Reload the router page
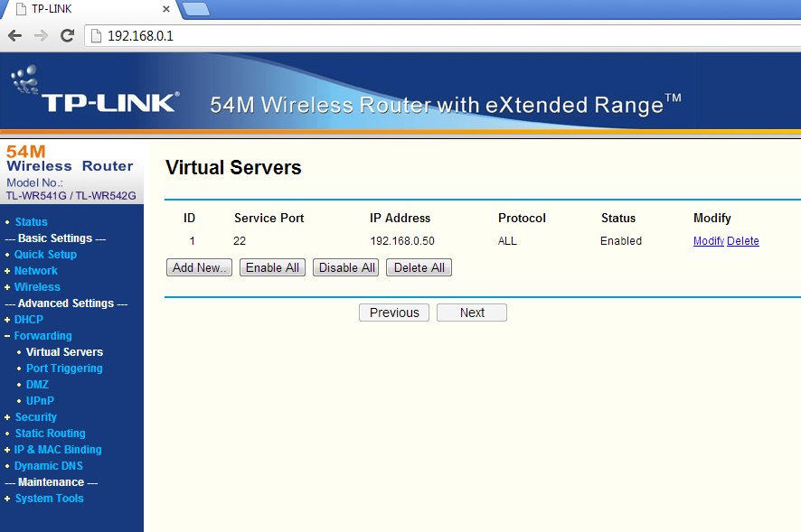The image size is (801, 532). coord(67,36)
